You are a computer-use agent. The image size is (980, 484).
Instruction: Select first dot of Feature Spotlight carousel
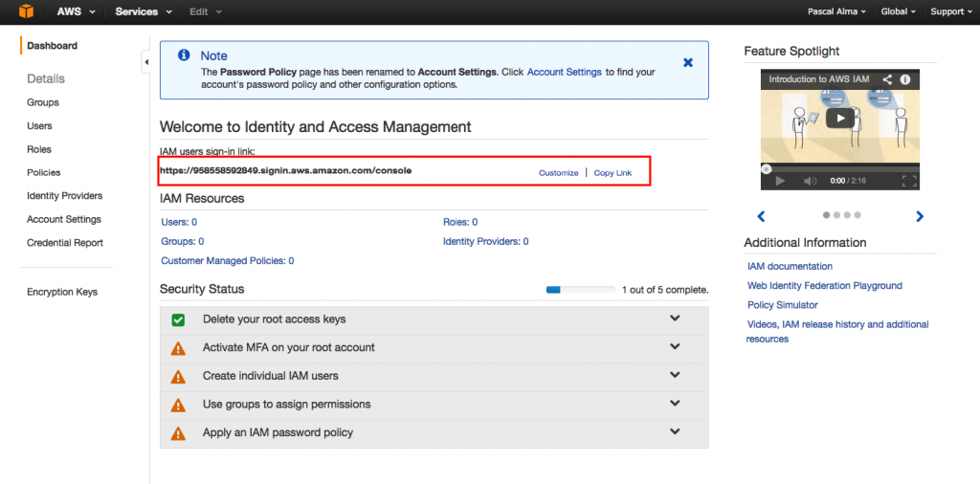click(x=826, y=215)
